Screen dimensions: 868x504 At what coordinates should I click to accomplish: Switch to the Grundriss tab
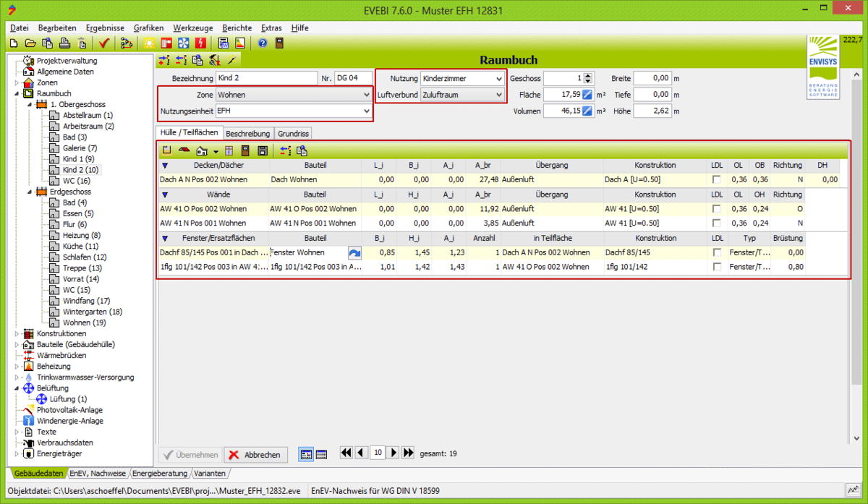tap(294, 134)
